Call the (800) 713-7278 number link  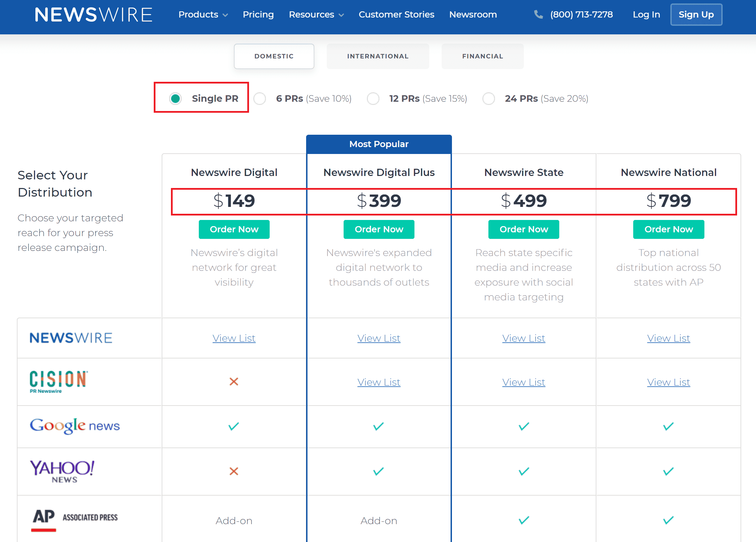coord(581,14)
